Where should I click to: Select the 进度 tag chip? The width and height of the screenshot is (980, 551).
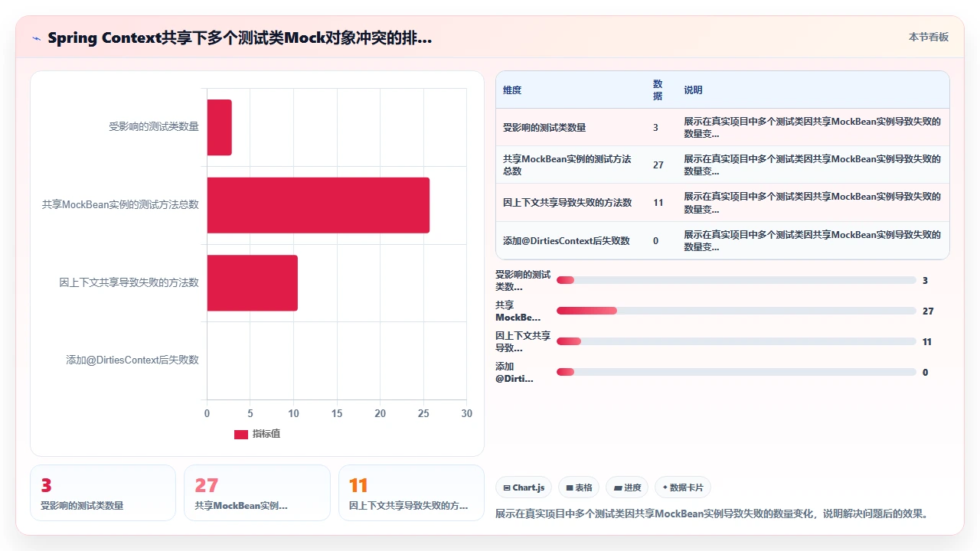(627, 487)
